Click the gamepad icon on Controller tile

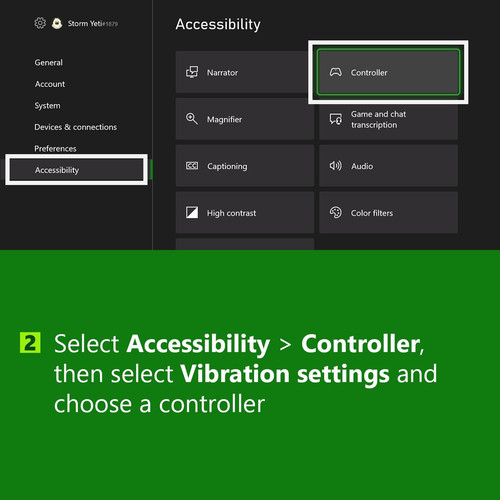pos(336,72)
